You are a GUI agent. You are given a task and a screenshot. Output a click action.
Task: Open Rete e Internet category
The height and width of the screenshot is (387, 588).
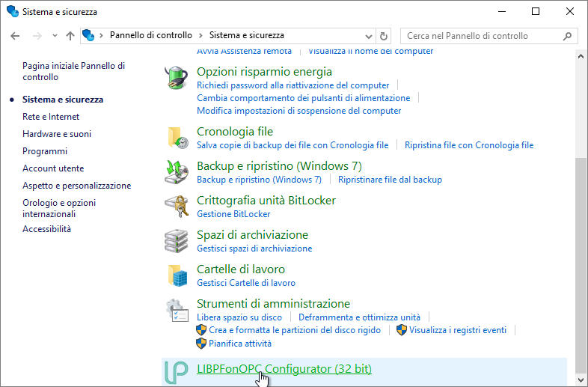click(x=51, y=117)
